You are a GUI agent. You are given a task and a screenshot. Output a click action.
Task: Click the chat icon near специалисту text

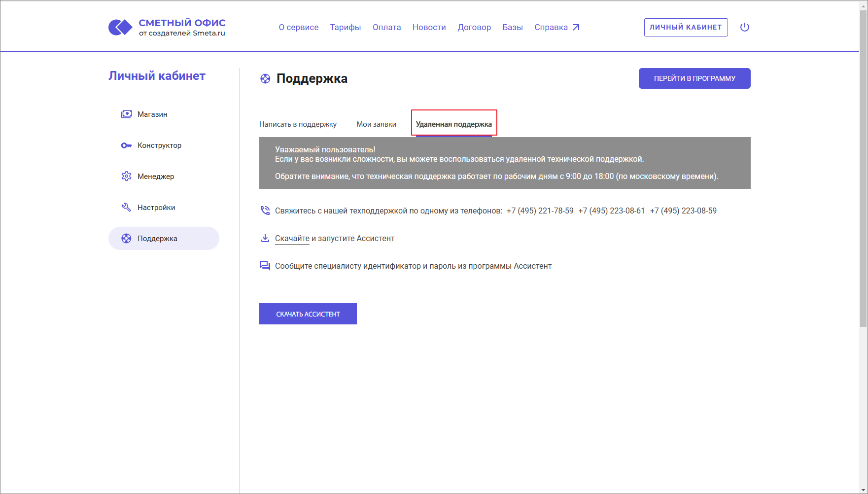265,266
